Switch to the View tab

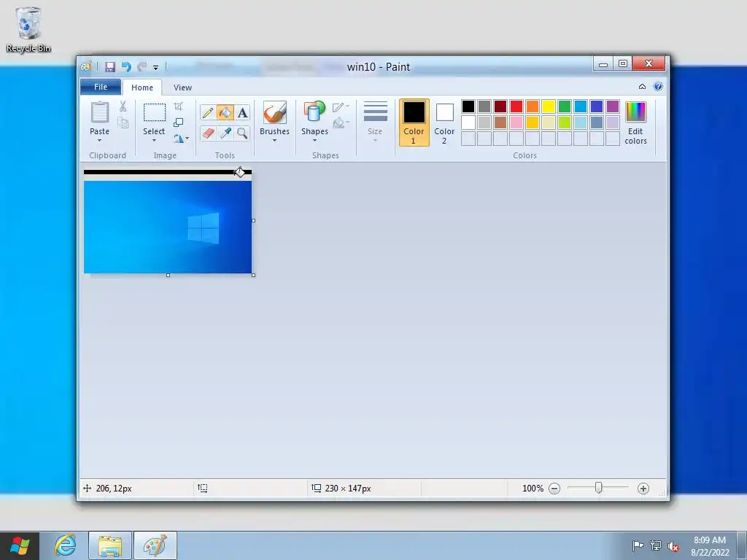[182, 87]
